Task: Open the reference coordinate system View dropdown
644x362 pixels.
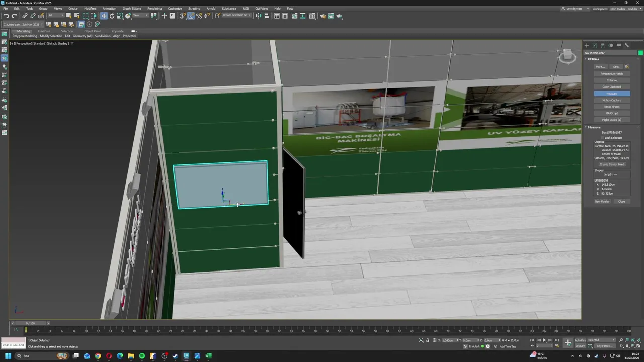Action: tap(140, 16)
